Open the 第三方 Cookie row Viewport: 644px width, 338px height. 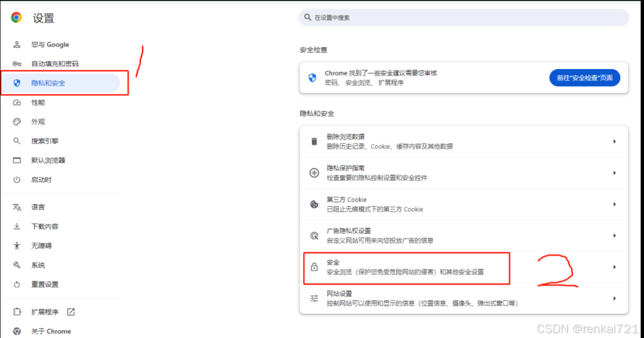click(x=464, y=204)
